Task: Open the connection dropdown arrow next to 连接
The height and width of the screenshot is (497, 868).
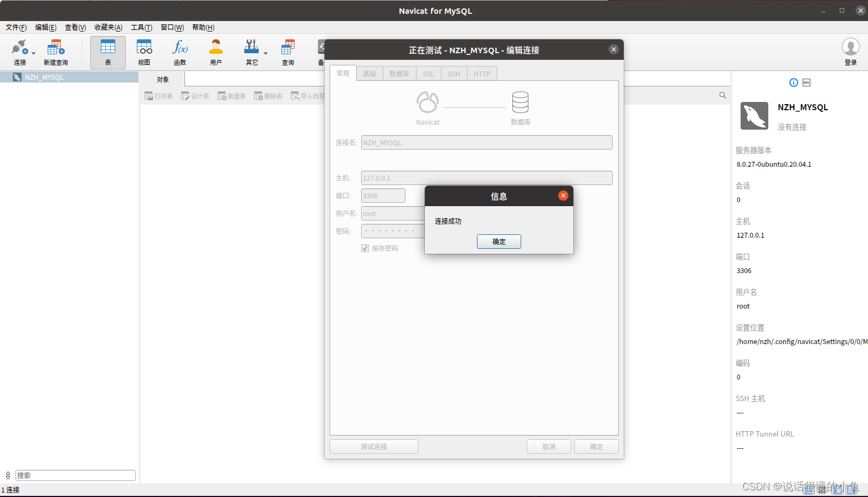Action: point(34,53)
